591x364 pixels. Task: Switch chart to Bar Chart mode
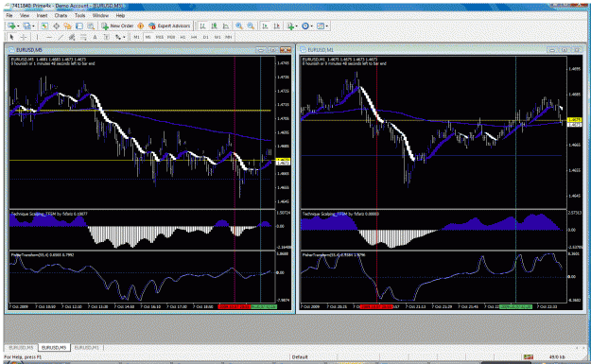[202, 26]
